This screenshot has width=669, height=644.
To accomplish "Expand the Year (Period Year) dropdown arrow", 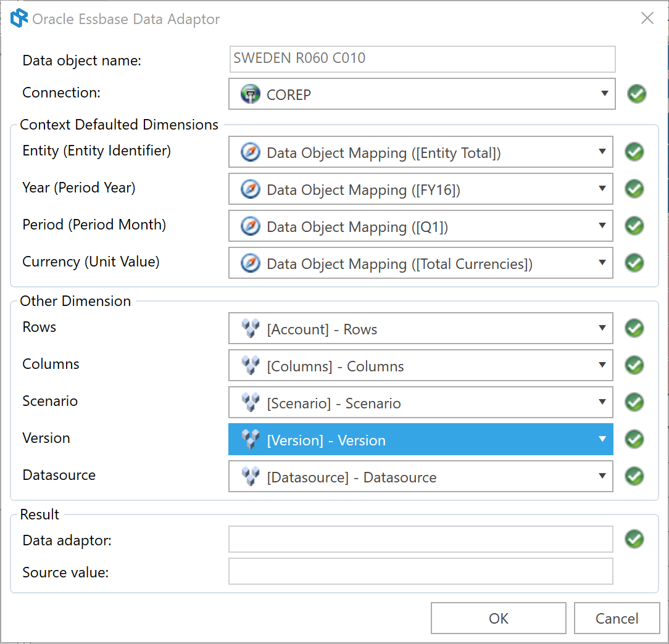I will pos(602,189).
